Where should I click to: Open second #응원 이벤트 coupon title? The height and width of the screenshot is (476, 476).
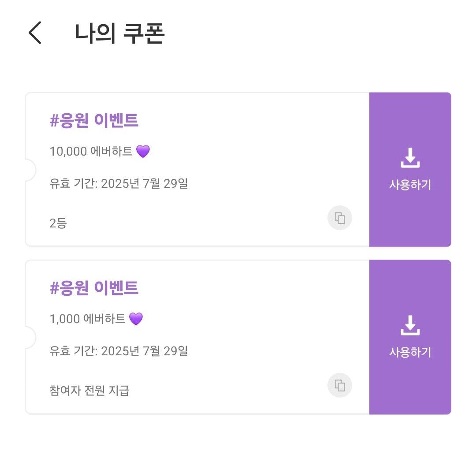click(x=94, y=288)
